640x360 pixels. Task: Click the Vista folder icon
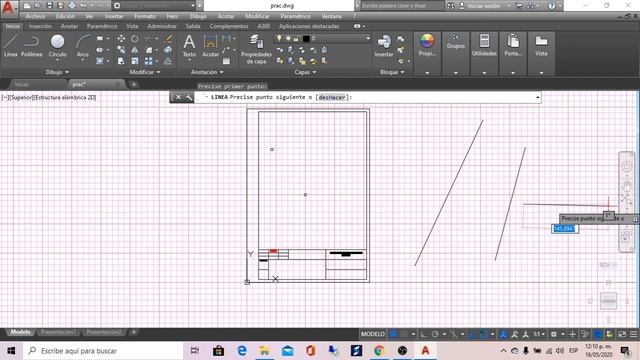541,42
